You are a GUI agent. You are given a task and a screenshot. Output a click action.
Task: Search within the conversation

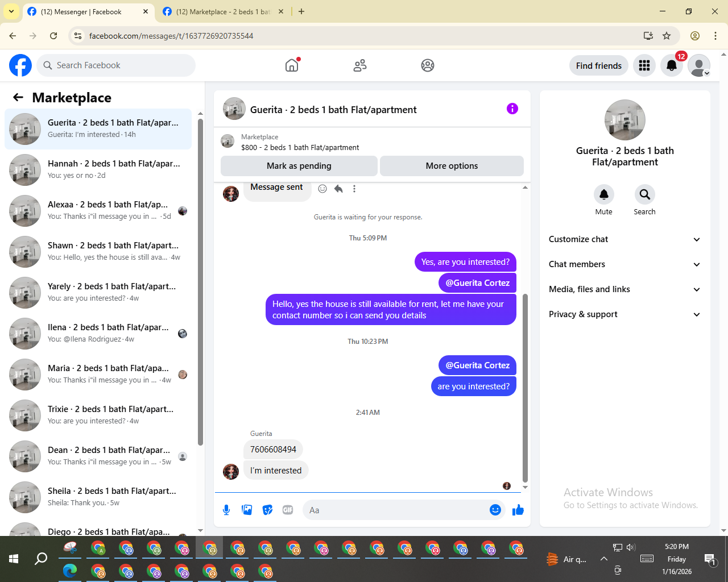645,194
